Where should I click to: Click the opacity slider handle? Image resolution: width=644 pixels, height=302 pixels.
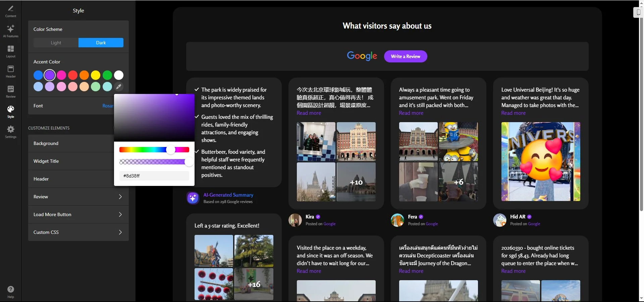(189, 162)
